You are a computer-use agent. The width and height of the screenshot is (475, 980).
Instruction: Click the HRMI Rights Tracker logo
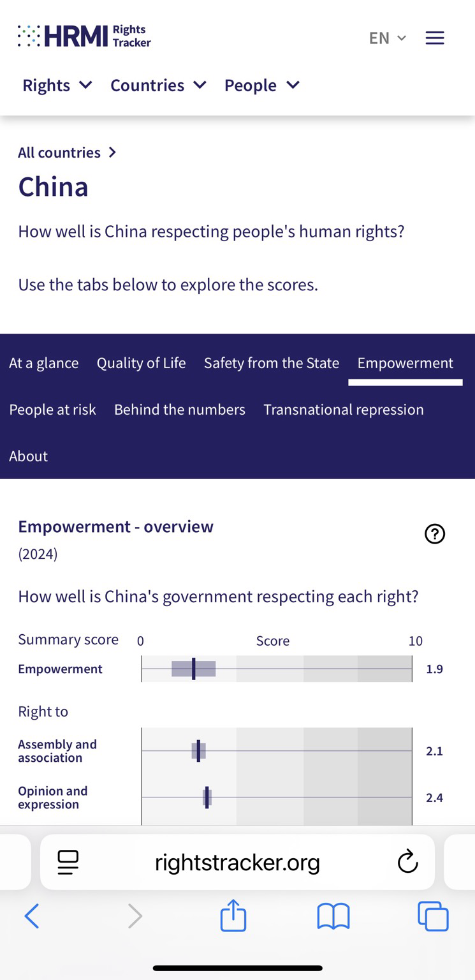[x=84, y=36]
